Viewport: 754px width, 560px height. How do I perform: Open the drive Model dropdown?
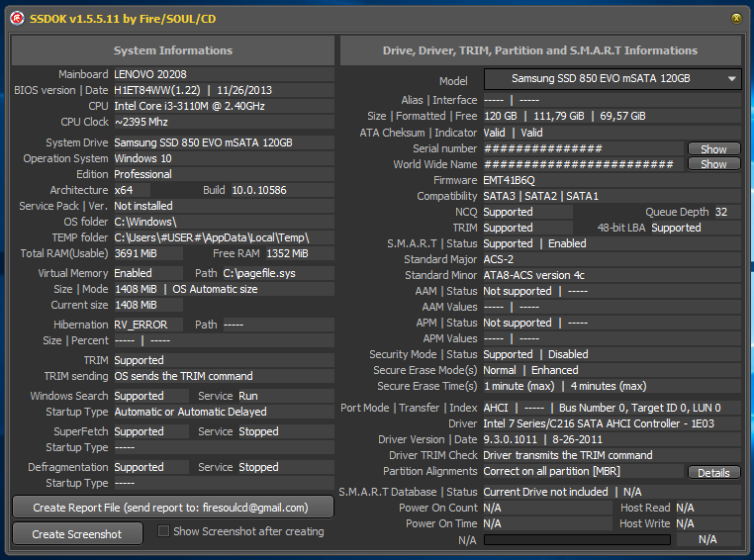point(613,79)
